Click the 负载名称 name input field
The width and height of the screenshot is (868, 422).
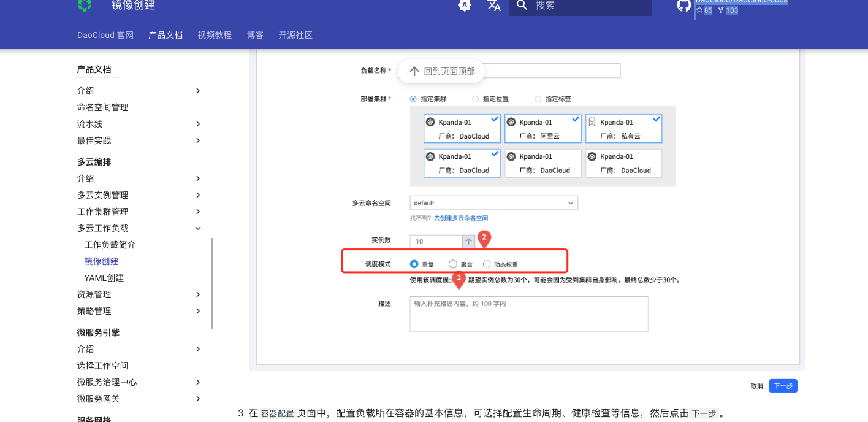(515, 71)
